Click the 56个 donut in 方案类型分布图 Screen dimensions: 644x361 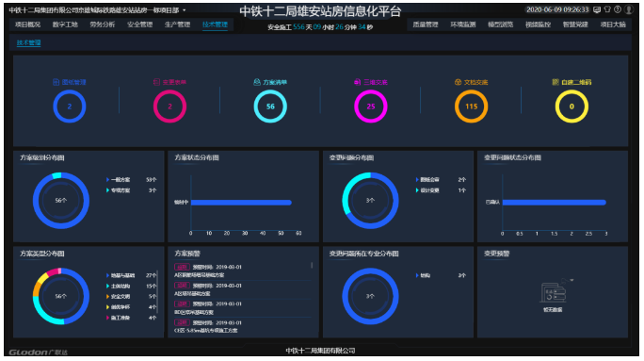tap(61, 297)
